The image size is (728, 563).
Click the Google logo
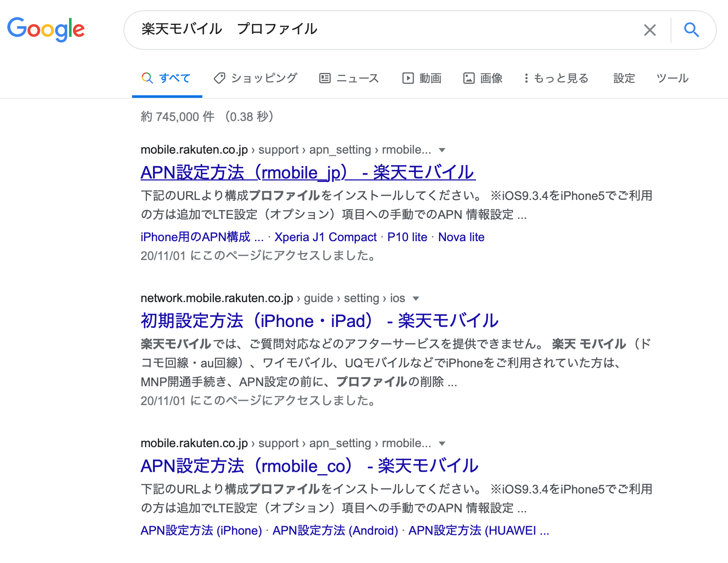(x=46, y=30)
